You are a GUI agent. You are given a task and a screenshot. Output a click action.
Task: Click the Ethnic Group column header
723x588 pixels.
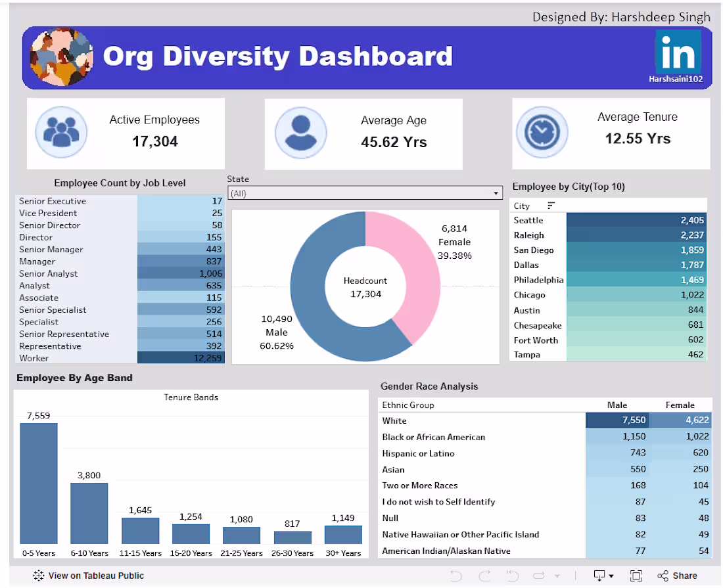[408, 405]
